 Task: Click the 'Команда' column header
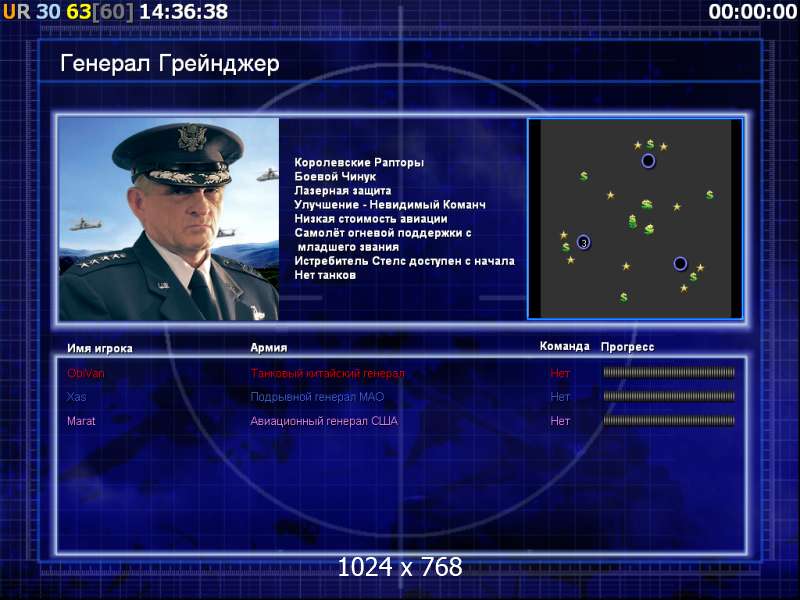pyautogui.click(x=564, y=346)
